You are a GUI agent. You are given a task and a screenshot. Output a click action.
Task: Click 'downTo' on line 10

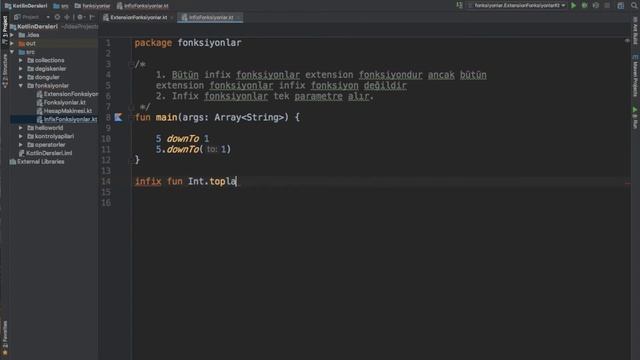click(182, 139)
